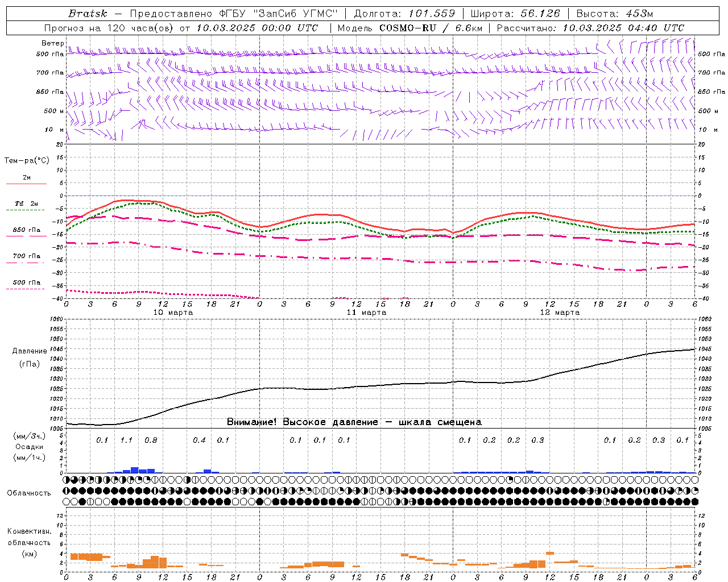The image size is (728, 582).
Task: Click the Давление pressure panel label
Action: [30, 351]
